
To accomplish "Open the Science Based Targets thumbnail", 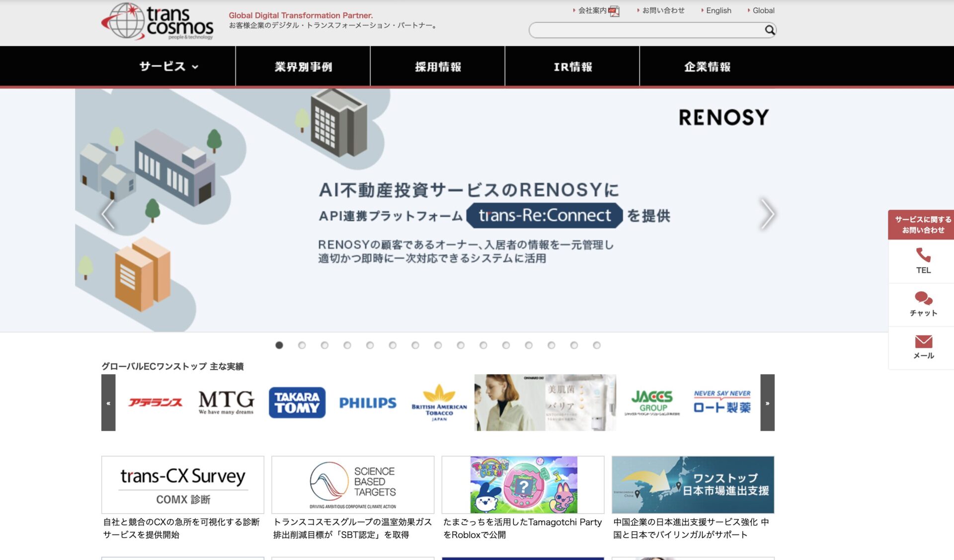I will [x=353, y=485].
